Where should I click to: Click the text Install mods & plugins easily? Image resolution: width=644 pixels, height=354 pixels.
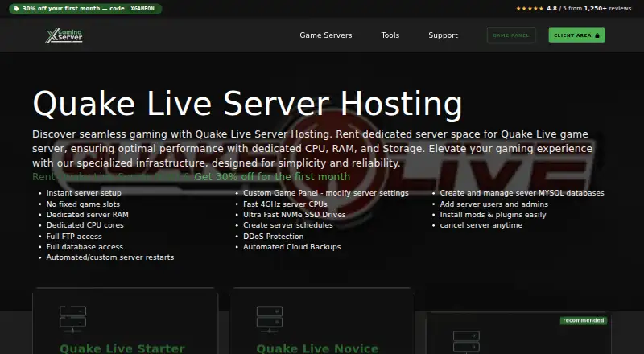[493, 214]
